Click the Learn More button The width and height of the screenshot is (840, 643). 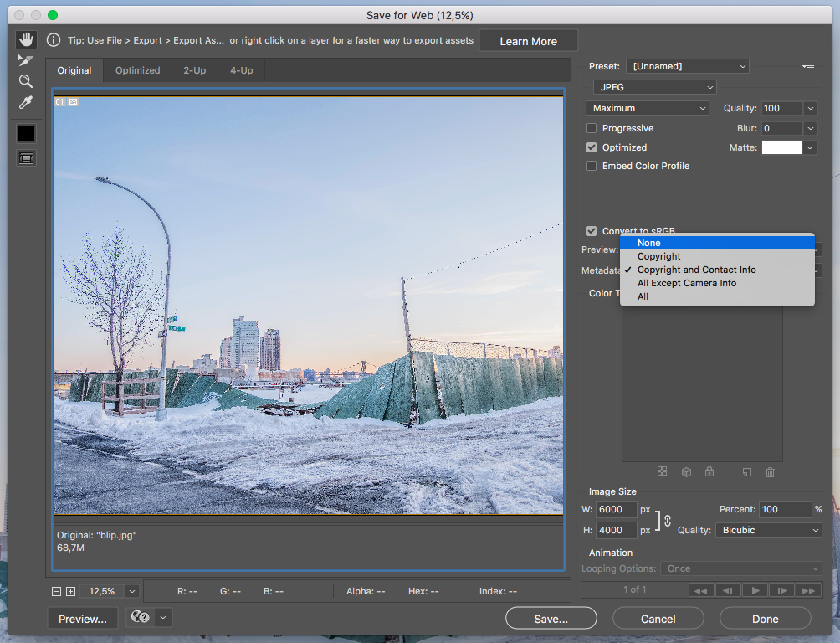click(x=528, y=40)
